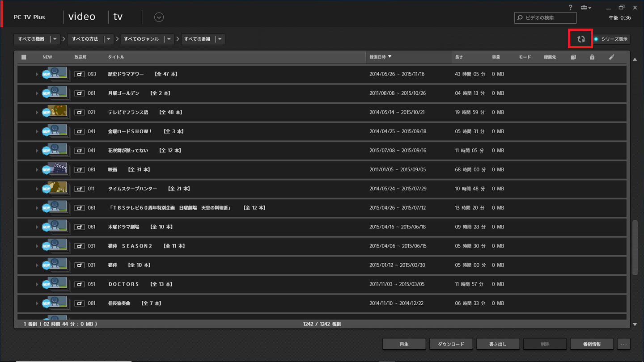Click the refresh icon to reload recordings
The width and height of the screenshot is (644, 362).
tap(580, 39)
